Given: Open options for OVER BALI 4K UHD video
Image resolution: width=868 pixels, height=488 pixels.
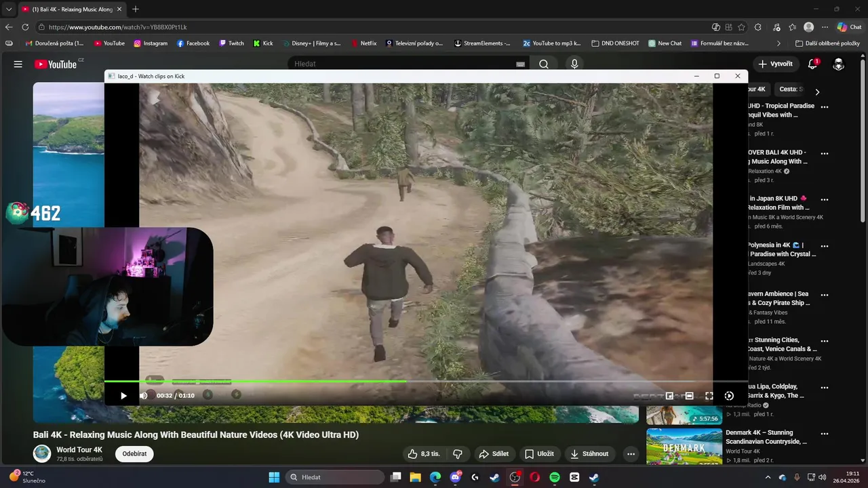Looking at the screenshot, I should click(x=825, y=154).
